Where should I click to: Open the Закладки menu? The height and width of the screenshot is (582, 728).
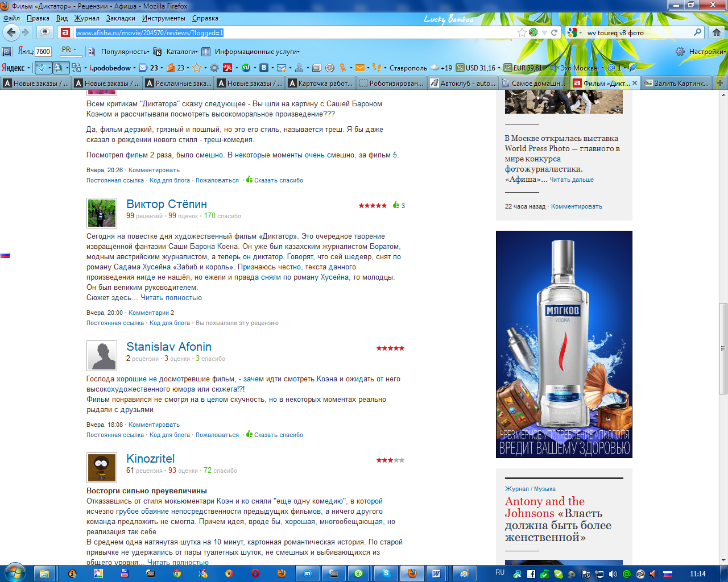tap(121, 18)
